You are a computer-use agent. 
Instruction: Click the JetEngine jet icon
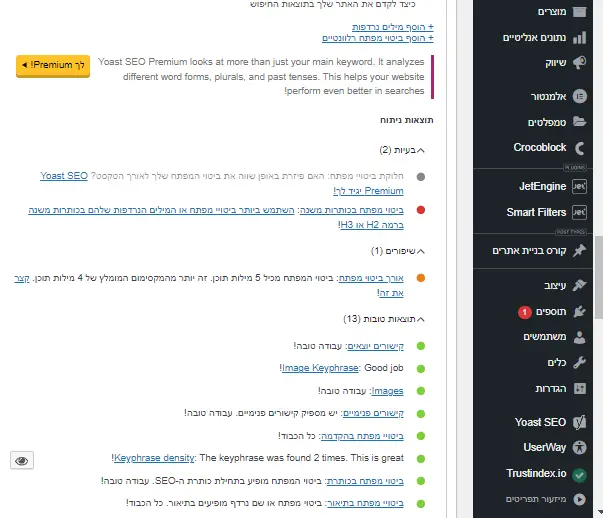pyautogui.click(x=579, y=187)
